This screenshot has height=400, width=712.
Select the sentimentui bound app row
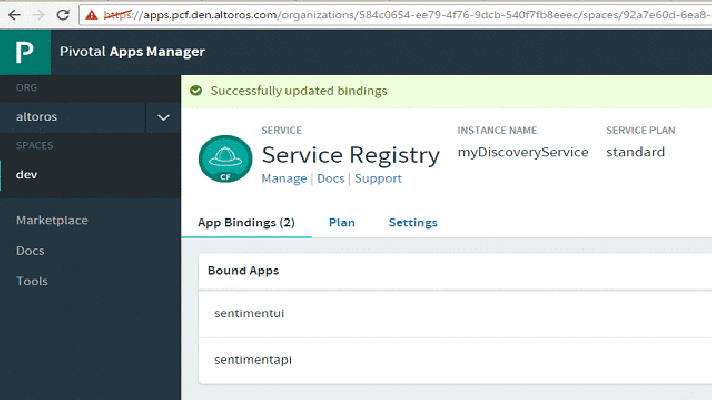[455, 313]
